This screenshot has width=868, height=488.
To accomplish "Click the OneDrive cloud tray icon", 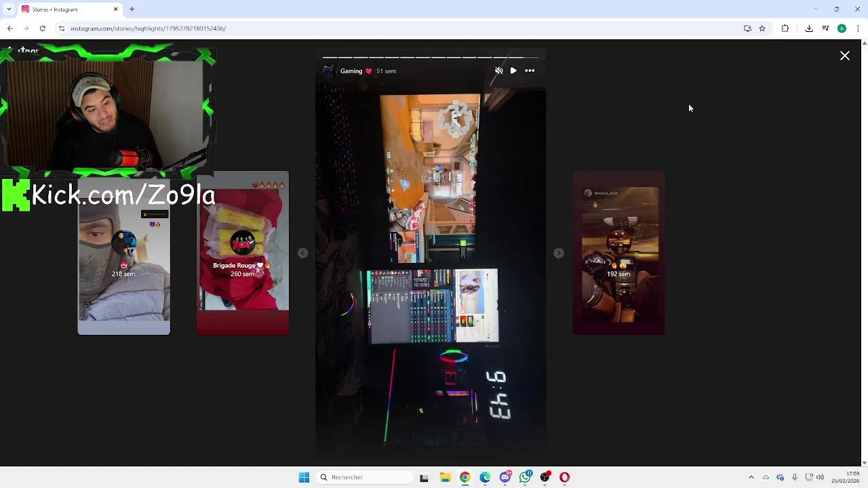I will coord(766,477).
